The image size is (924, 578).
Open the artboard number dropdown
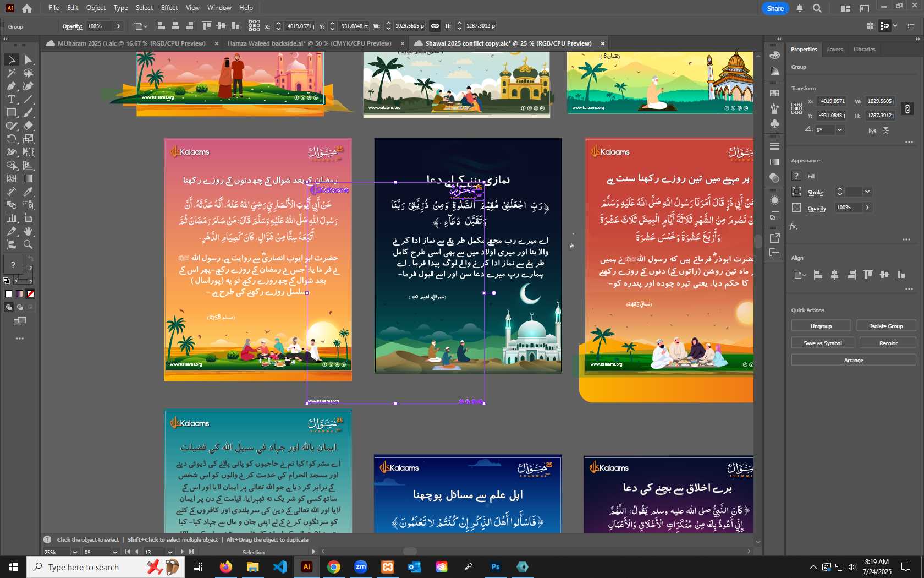point(170,552)
